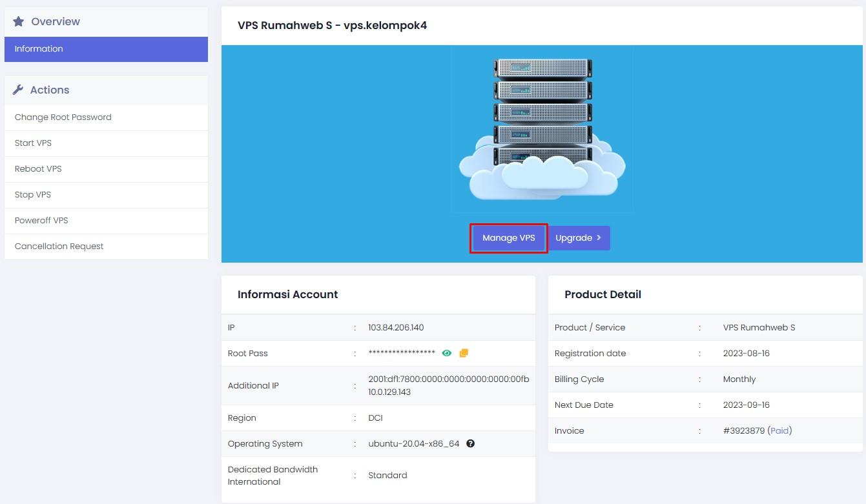The height and width of the screenshot is (504, 866).
Task: Select the Billing Cycle label
Action: (x=579, y=379)
